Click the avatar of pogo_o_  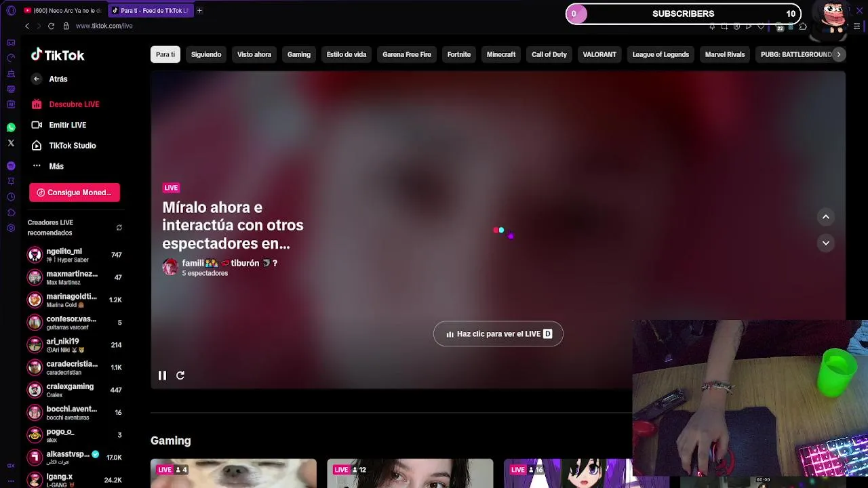35,434
